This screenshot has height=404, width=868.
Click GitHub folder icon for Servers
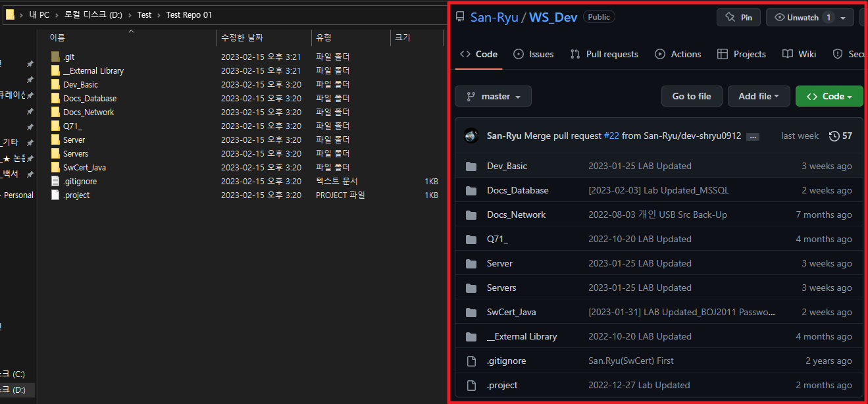(x=471, y=288)
